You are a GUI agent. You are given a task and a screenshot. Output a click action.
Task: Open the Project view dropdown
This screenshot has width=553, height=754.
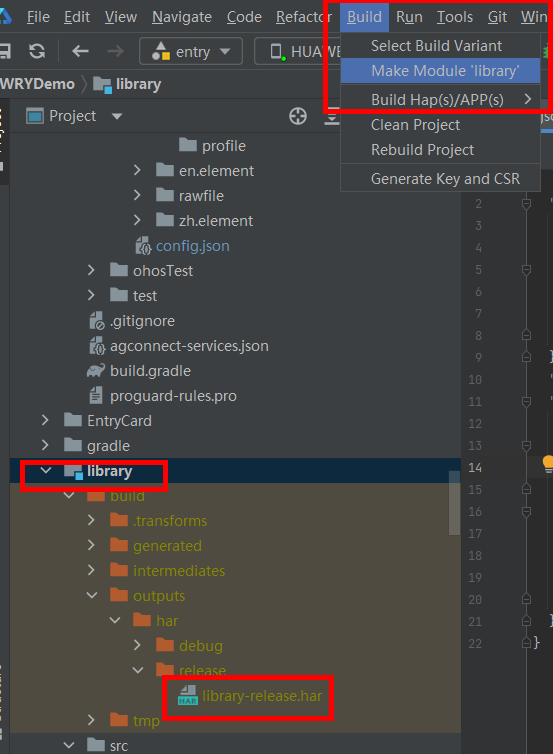pyautogui.click(x=117, y=116)
